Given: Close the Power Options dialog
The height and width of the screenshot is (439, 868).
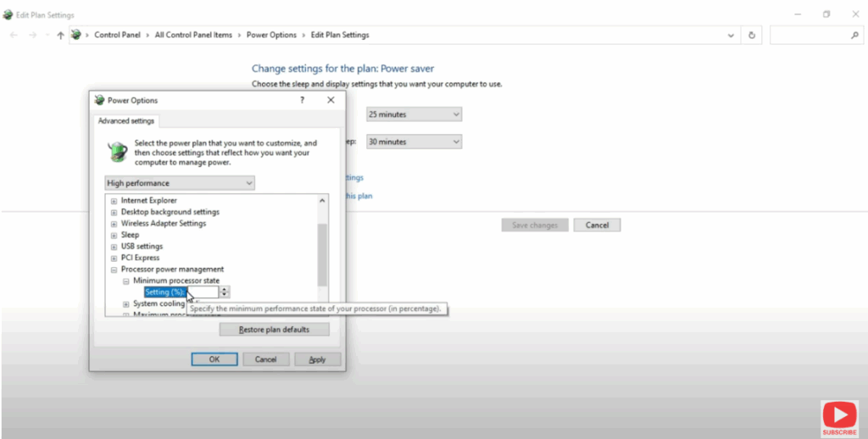Looking at the screenshot, I should 331,100.
